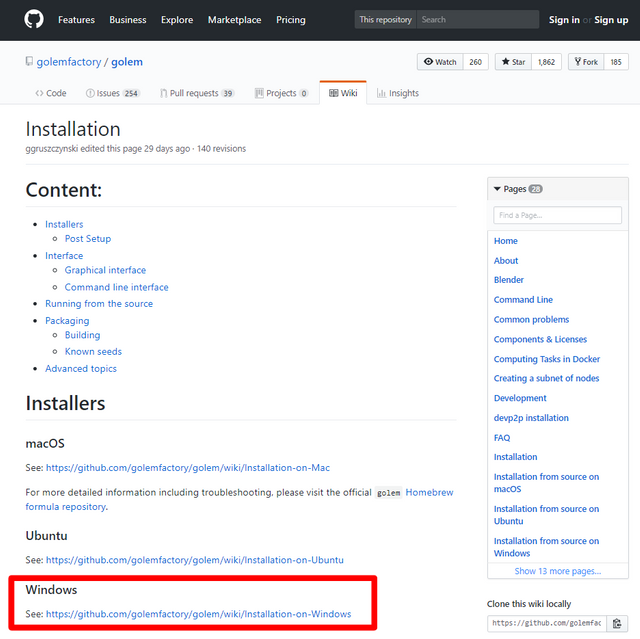The height and width of the screenshot is (639, 640).
Task: Open Explore in the top navigation
Action: pos(177,20)
